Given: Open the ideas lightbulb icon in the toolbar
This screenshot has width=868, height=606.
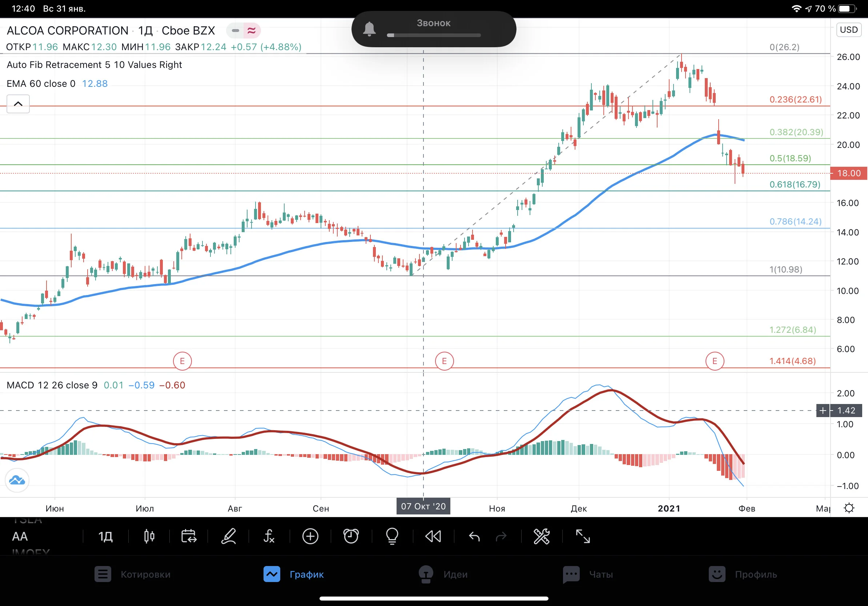Looking at the screenshot, I should coord(392,536).
